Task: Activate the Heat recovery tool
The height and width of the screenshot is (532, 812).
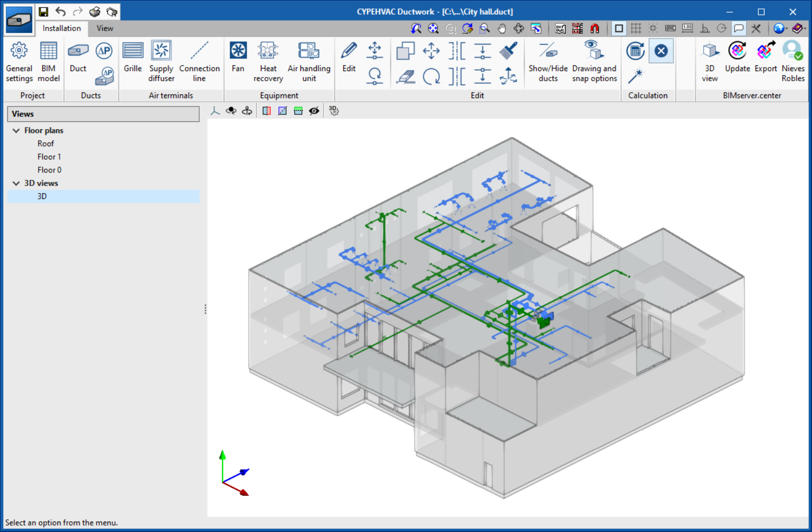Action: click(268, 61)
